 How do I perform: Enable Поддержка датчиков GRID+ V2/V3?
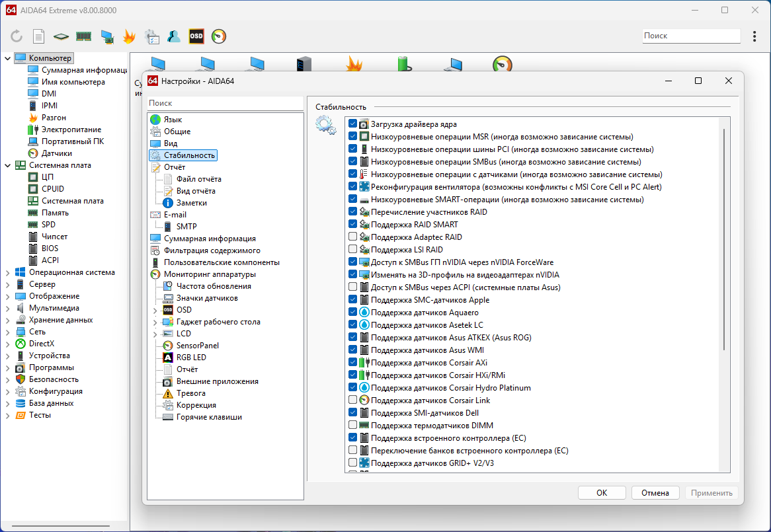coord(352,463)
